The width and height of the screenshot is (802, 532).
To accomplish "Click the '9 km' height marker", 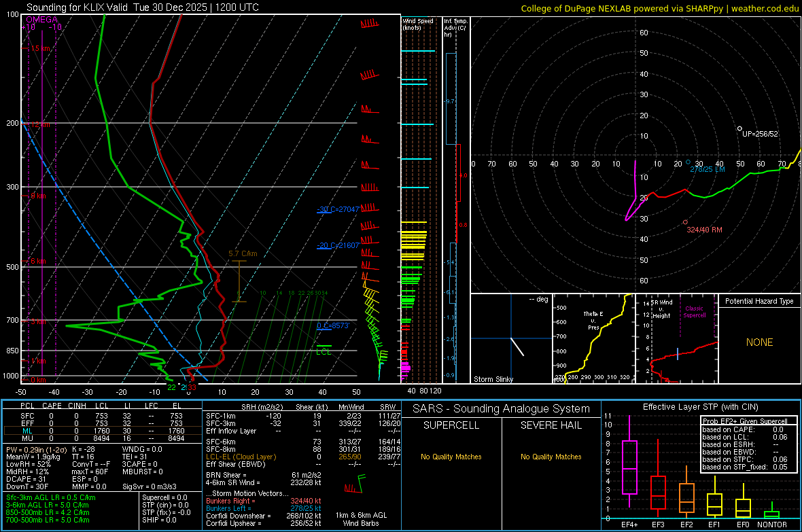I will click(39, 196).
